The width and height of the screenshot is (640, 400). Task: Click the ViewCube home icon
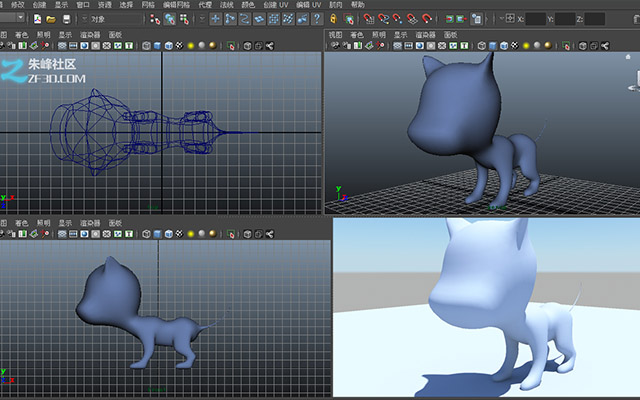click(x=628, y=57)
